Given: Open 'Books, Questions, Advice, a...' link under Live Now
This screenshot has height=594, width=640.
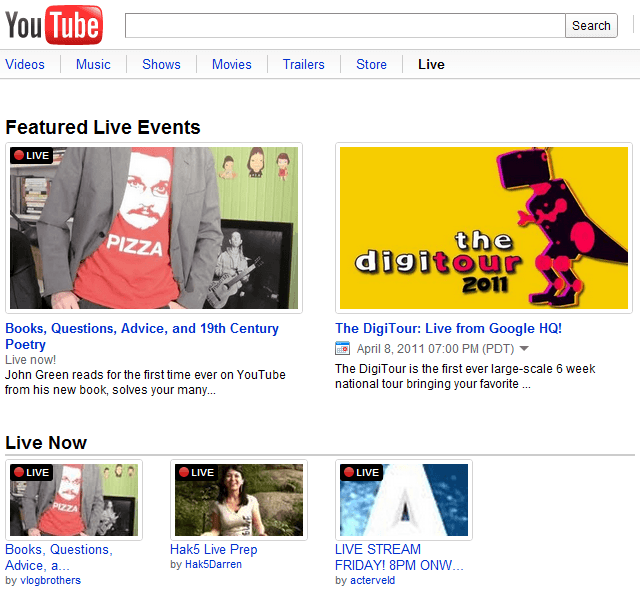Looking at the screenshot, I should (59, 557).
